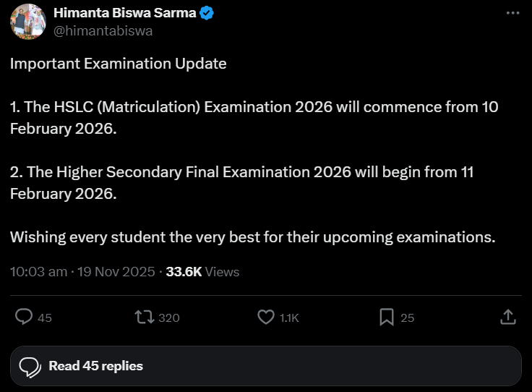The height and width of the screenshot is (392, 532).
Task: Open the @himantabiswa handle link
Action: [x=103, y=30]
